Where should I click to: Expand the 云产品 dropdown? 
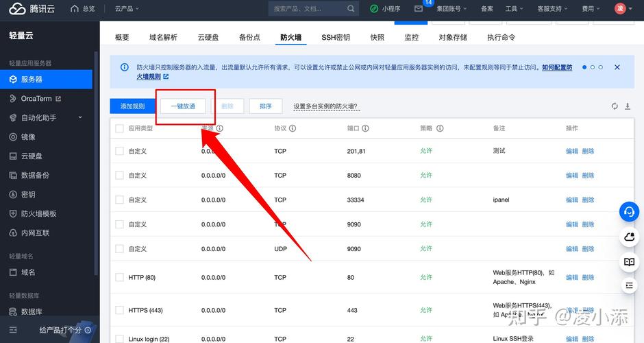[127, 8]
